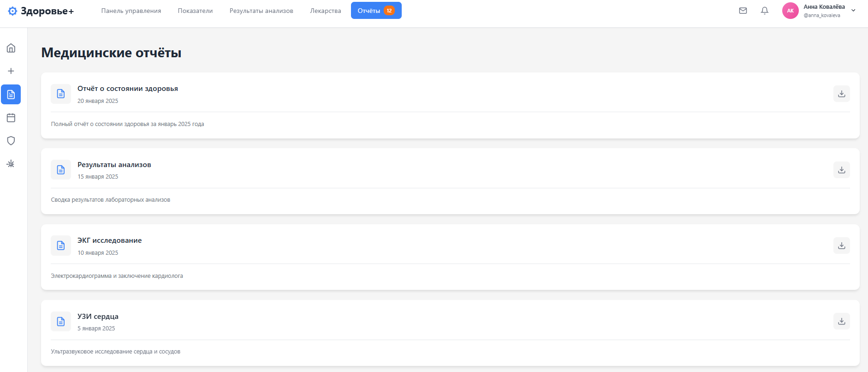Screen dimensions: 868x372
Task: Open the calendar icon in the sidebar
Action: [11, 118]
